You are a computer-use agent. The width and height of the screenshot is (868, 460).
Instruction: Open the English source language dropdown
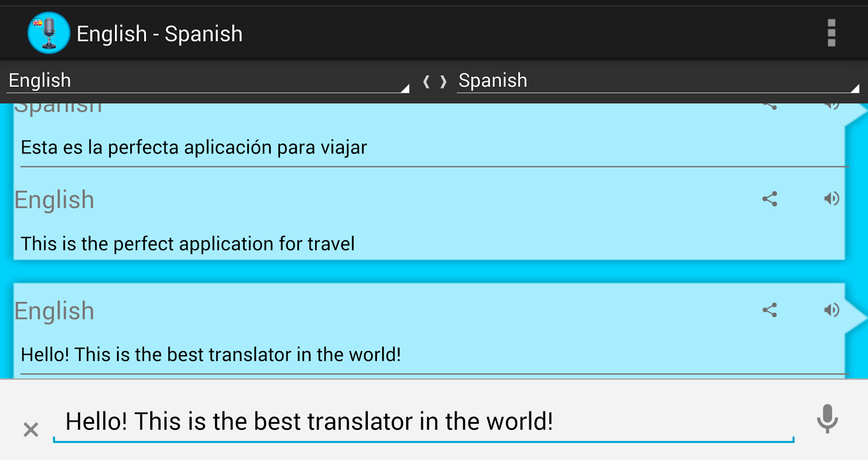pyautogui.click(x=207, y=81)
